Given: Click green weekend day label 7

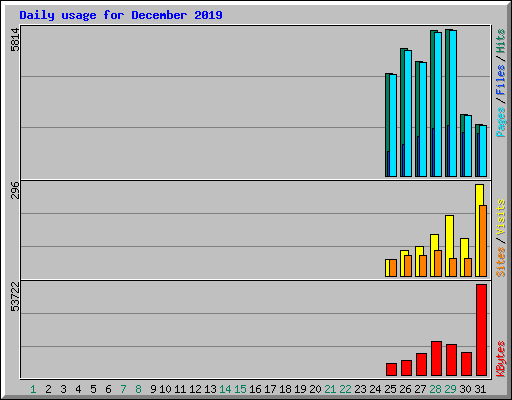Looking at the screenshot, I should (123, 389).
